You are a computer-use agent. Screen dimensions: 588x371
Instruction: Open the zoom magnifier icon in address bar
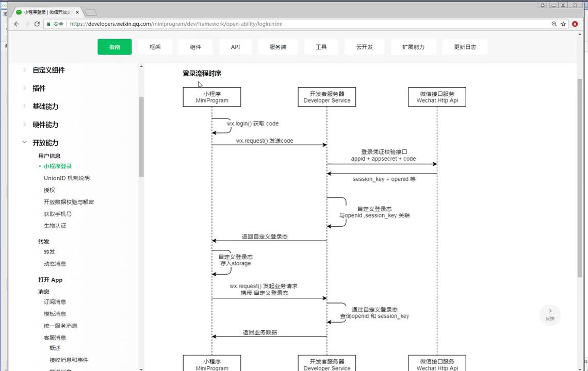click(x=554, y=24)
